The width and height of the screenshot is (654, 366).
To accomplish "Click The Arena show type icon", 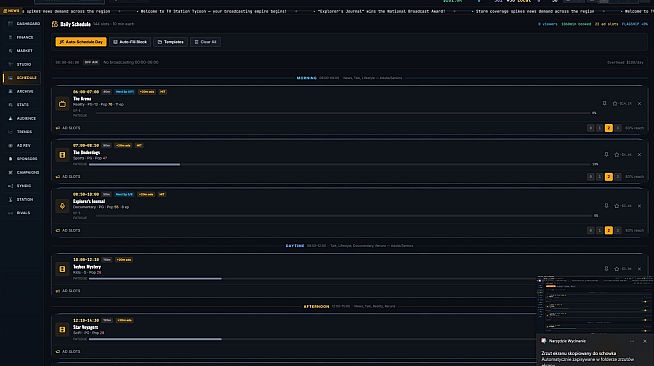I will click(x=62, y=104).
